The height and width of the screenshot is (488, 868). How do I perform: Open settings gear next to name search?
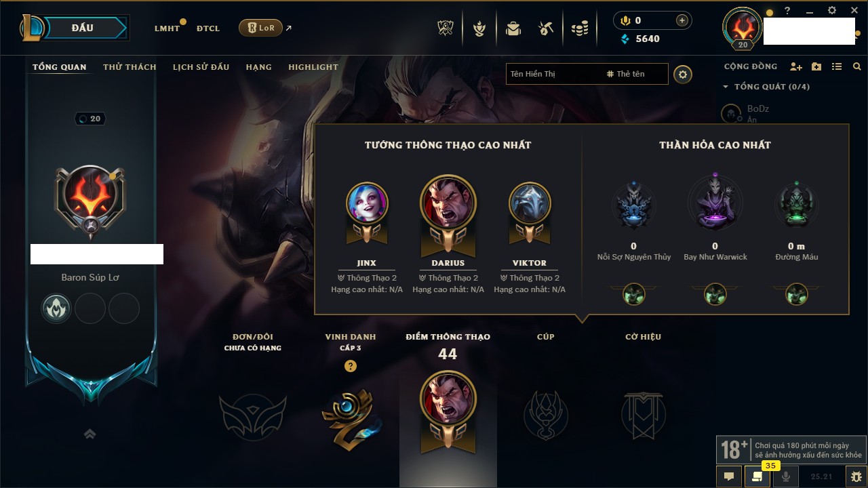pyautogui.click(x=683, y=74)
